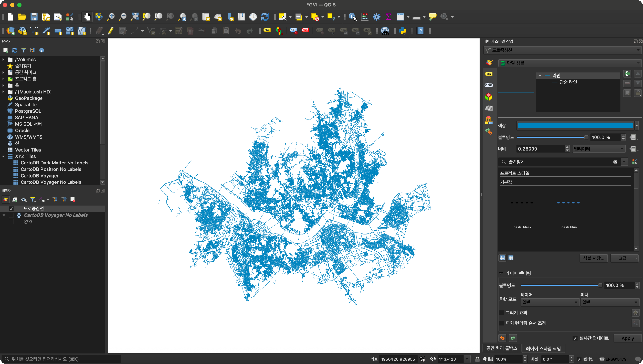This screenshot has width=643, height=364.
Task: Open the 단일 심볼 renderer dropdown
Action: 569,63
